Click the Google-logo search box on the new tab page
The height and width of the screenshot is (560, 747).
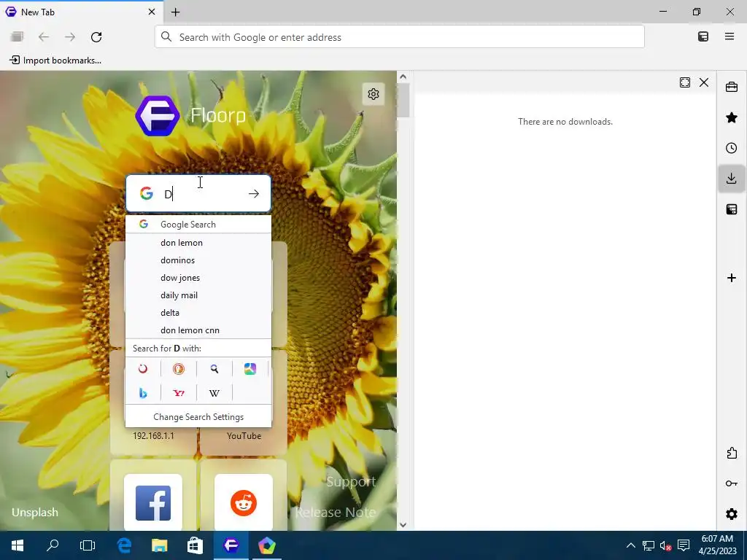[x=198, y=193]
